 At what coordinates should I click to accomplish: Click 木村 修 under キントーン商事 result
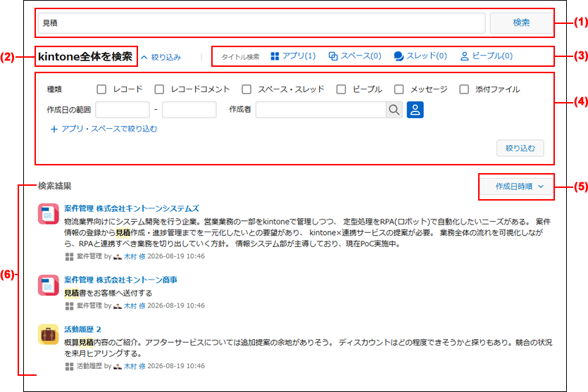pyautogui.click(x=135, y=306)
